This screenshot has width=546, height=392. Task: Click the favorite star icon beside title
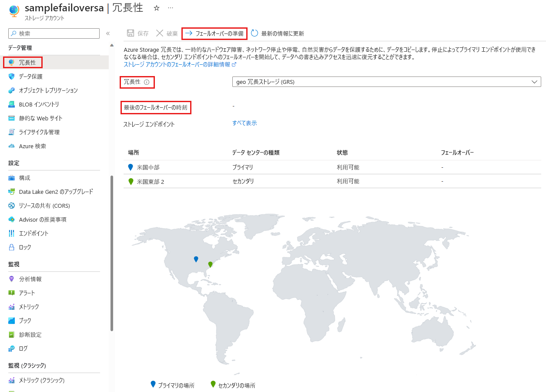(x=157, y=8)
